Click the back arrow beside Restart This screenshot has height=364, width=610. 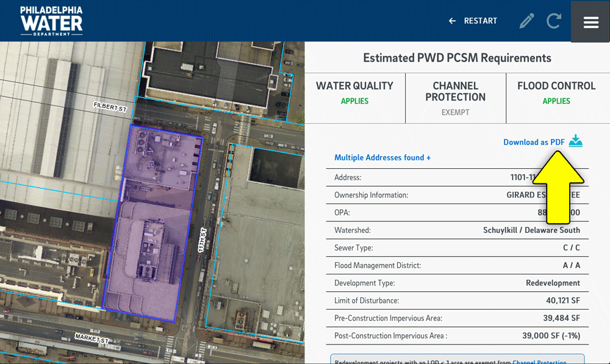coord(452,21)
